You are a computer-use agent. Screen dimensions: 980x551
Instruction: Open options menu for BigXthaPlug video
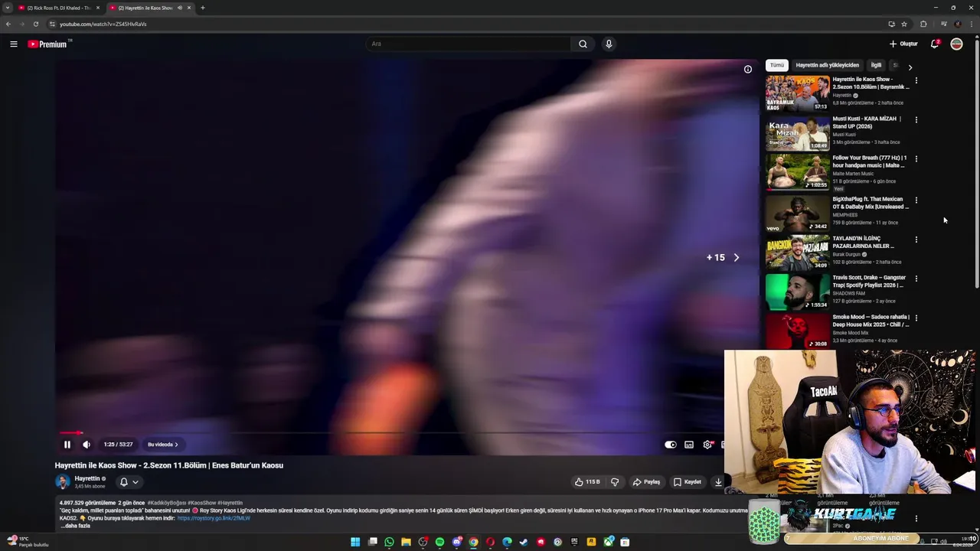pos(916,200)
